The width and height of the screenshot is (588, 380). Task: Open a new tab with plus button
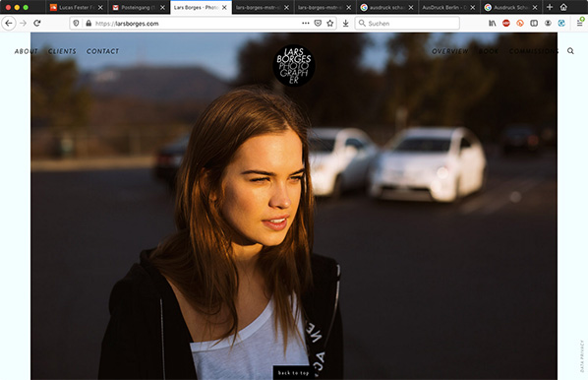[x=550, y=7]
